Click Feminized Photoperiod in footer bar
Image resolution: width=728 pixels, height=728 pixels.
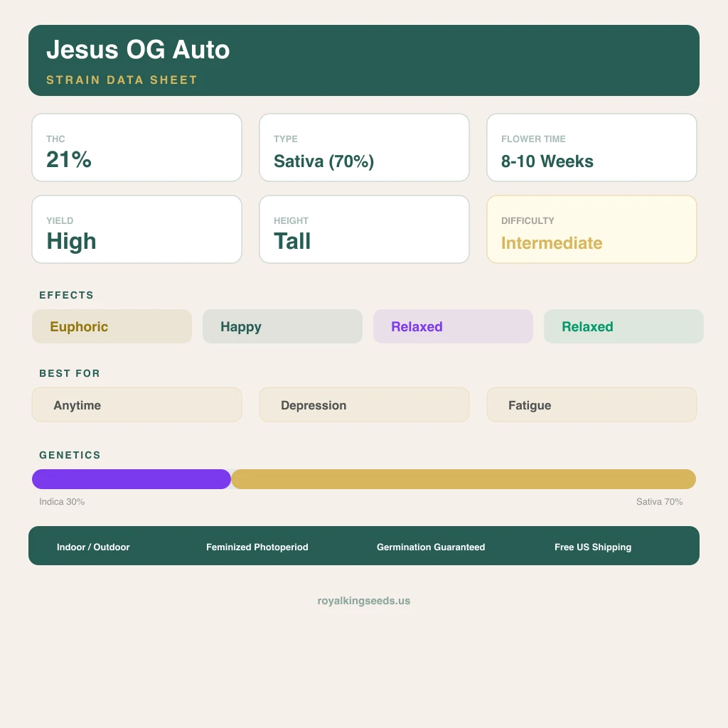click(x=257, y=547)
